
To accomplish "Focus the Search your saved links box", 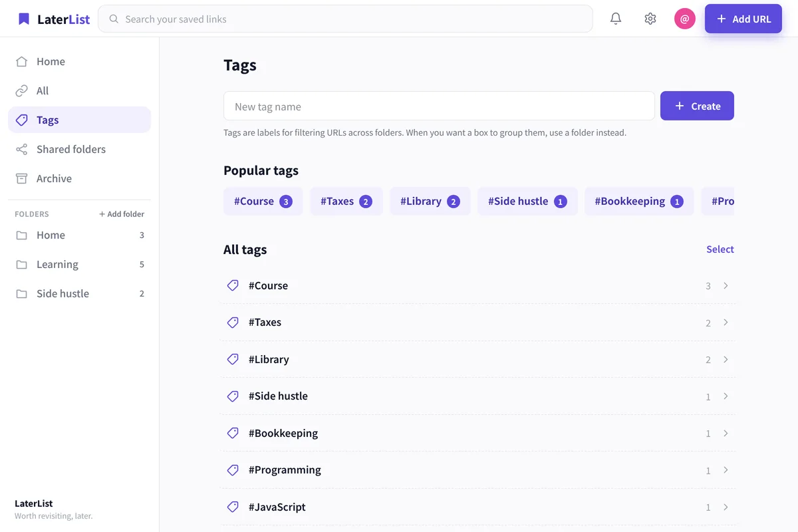I will [345, 19].
